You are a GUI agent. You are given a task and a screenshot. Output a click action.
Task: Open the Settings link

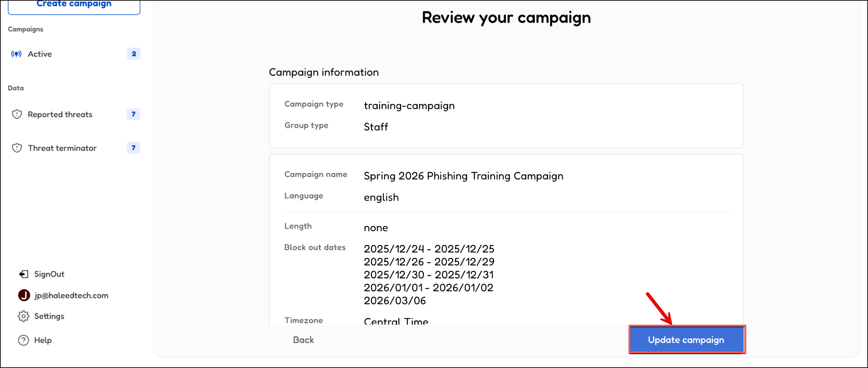49,316
